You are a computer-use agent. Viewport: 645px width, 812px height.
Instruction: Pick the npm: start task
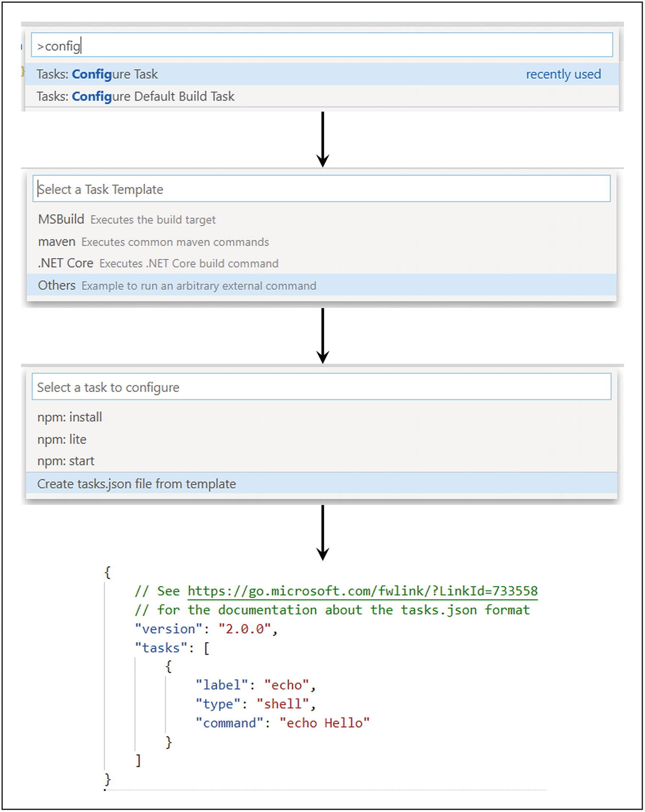[x=66, y=461]
